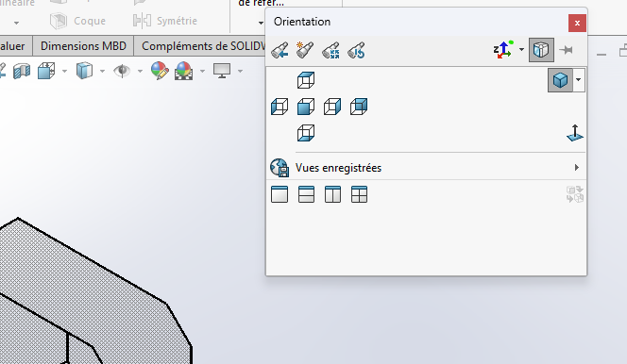Open the View Orientation dropdown arrow
Screen dimensions: 627x364
[x=64, y=72]
